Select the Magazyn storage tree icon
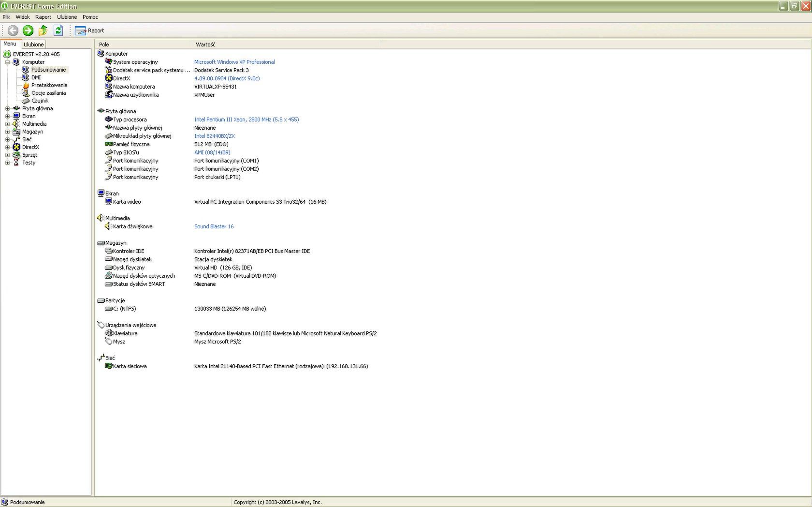 (x=16, y=132)
